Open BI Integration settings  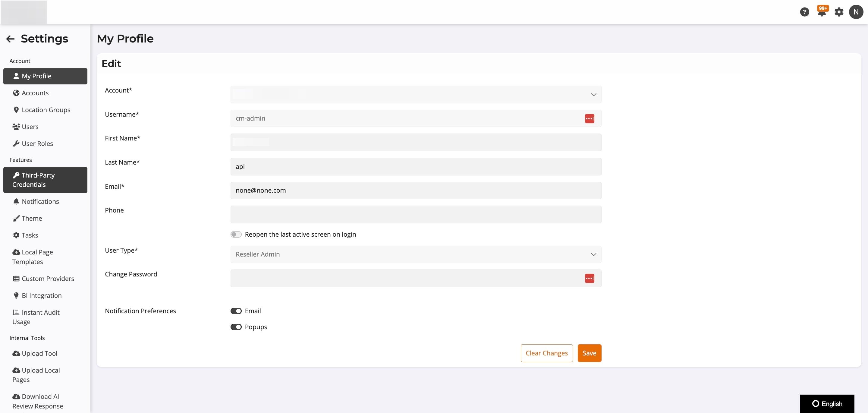click(x=42, y=295)
